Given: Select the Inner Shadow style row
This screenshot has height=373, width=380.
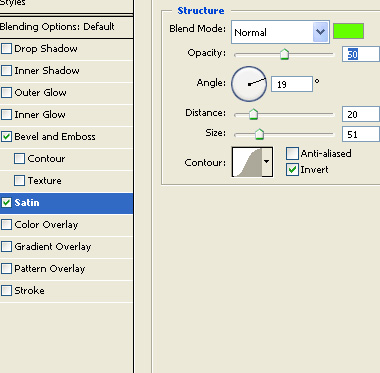Looking at the screenshot, I should tap(66, 71).
